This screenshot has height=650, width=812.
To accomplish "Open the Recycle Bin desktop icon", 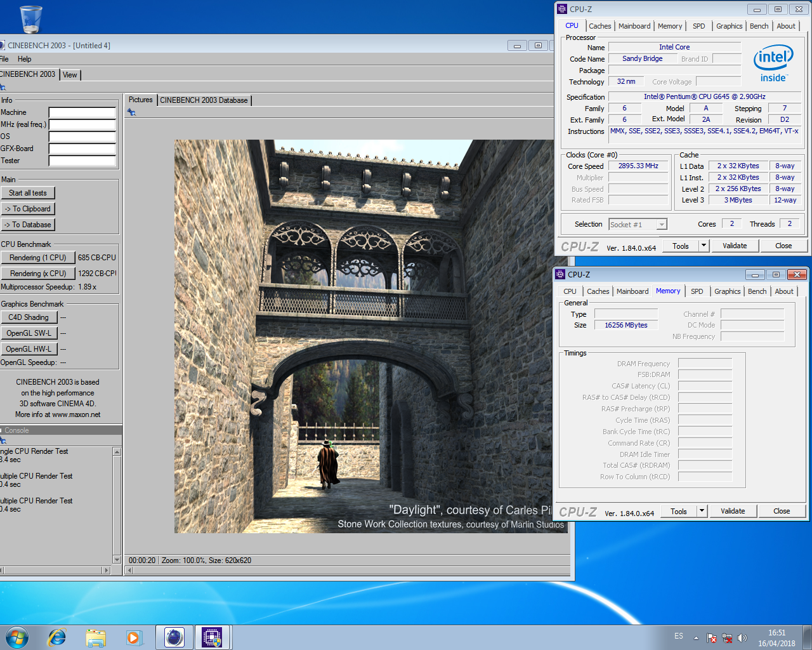I will click(30, 18).
